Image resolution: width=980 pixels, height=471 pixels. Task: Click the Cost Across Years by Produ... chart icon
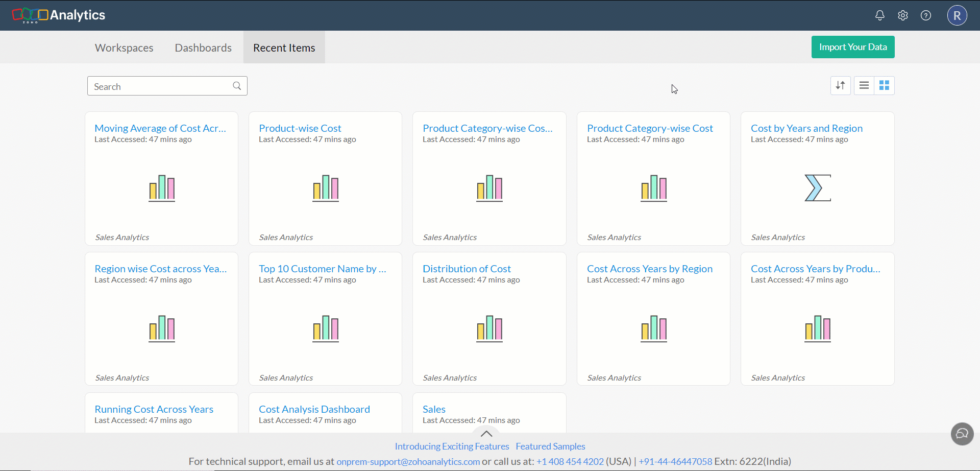tap(818, 328)
